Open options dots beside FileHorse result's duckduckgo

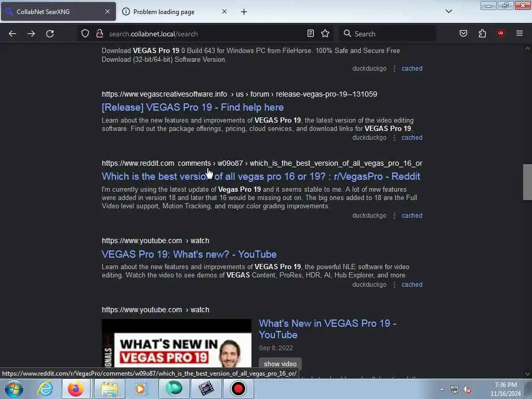394,69
